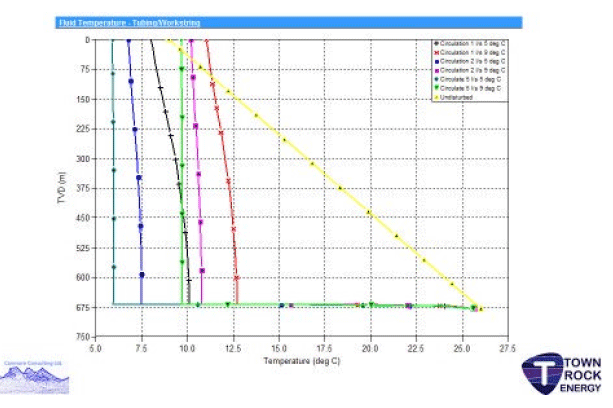
Task: Click the 750 depth axis label
Action: coord(83,336)
